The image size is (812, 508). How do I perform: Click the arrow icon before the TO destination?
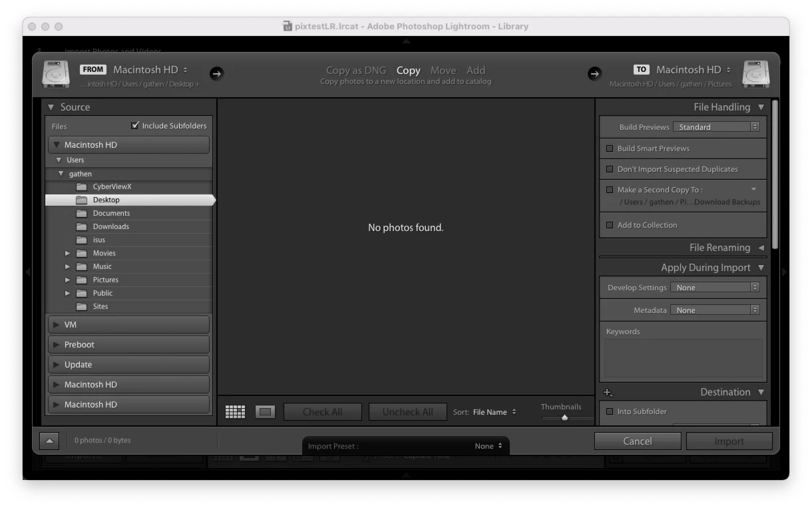(594, 74)
